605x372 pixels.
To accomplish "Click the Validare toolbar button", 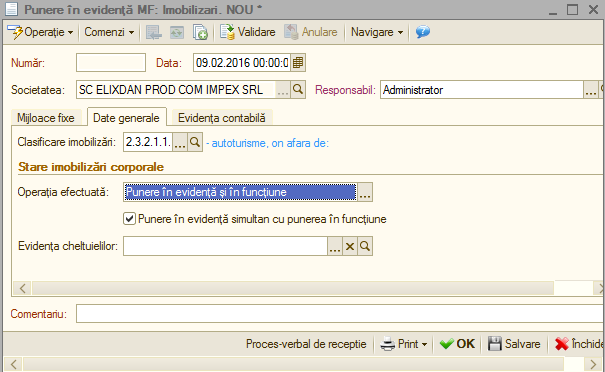I will click(248, 32).
